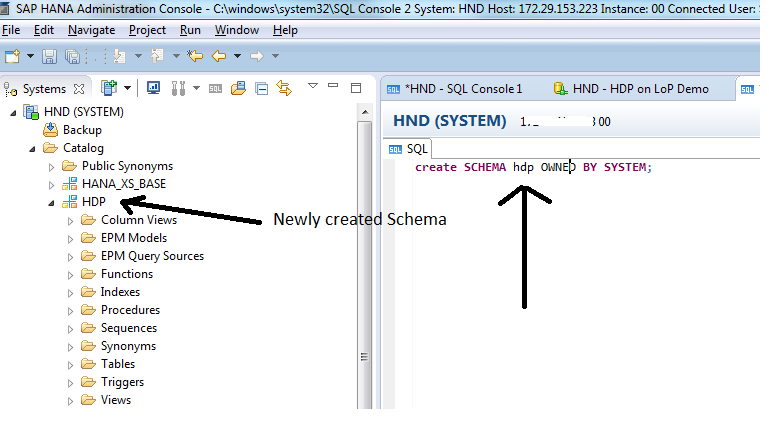Screen dimensions: 769x422
Task: Click the New wizard toolbar icon
Action: 12,56
